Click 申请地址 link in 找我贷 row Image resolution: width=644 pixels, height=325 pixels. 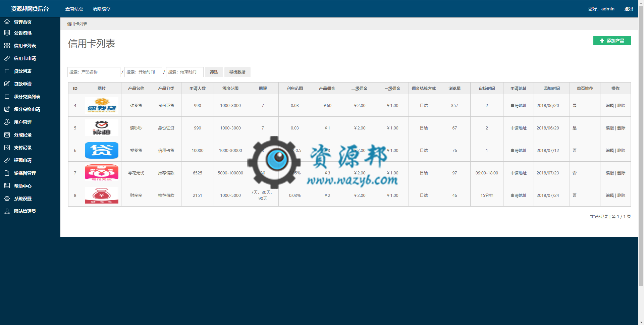[x=519, y=150]
